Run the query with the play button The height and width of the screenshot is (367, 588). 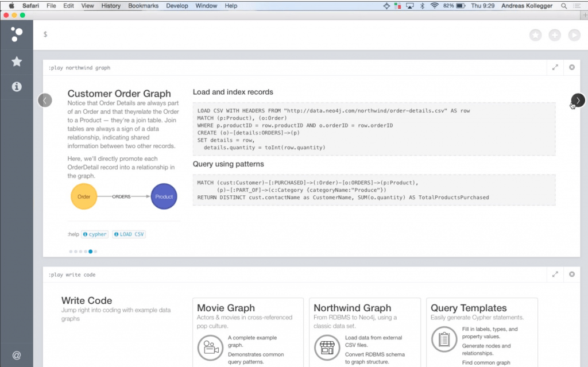pyautogui.click(x=574, y=35)
